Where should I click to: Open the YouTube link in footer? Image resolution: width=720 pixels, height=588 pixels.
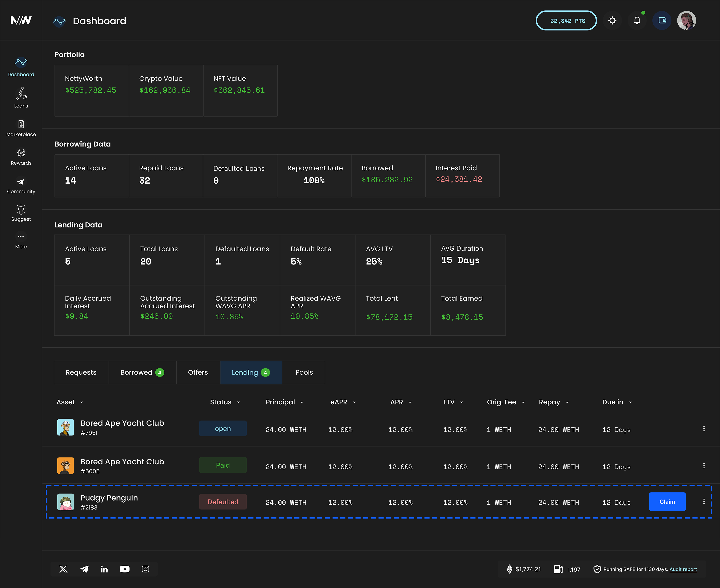coord(125,569)
